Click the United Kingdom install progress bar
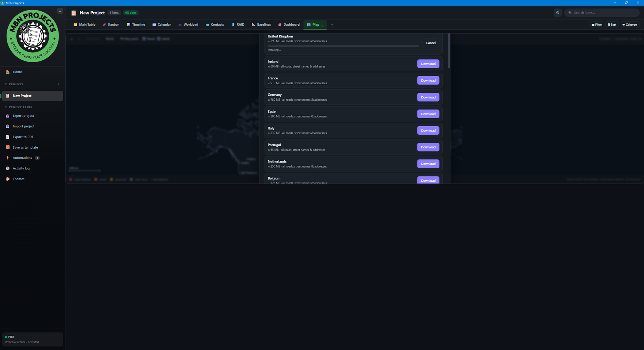The image size is (644, 350). (343, 46)
